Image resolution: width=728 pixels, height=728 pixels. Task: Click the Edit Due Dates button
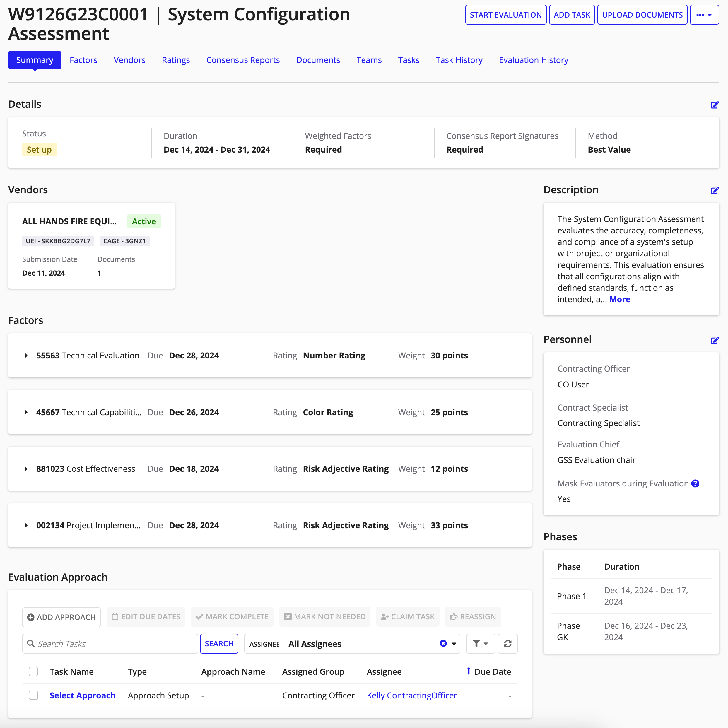146,616
